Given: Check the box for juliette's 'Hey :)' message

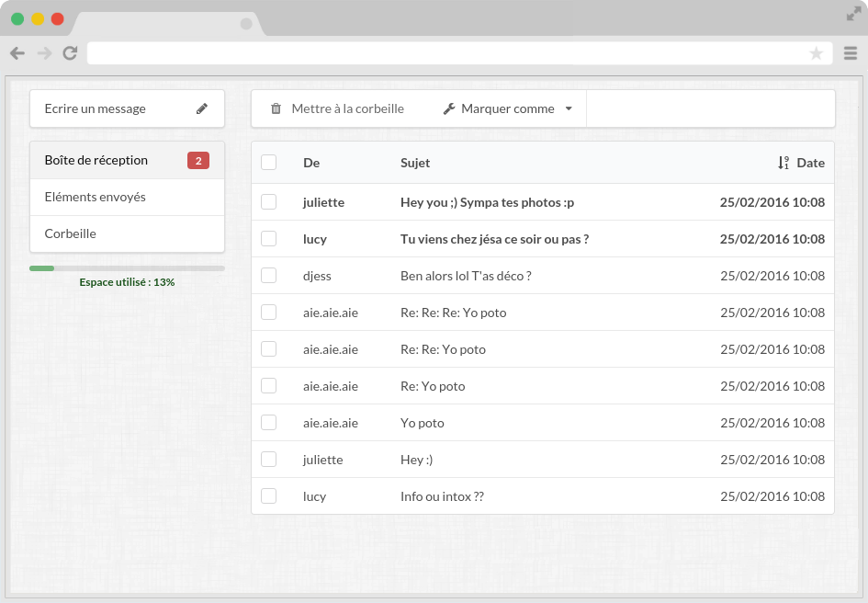Looking at the screenshot, I should point(268,459).
